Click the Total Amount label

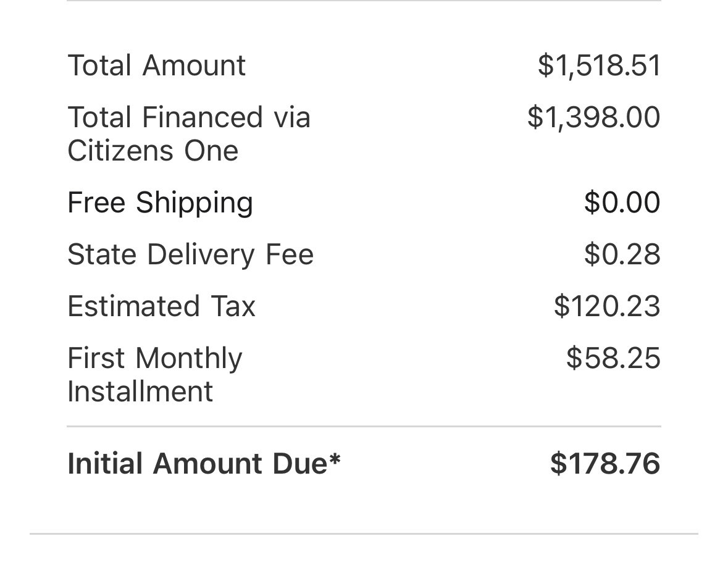point(156,65)
